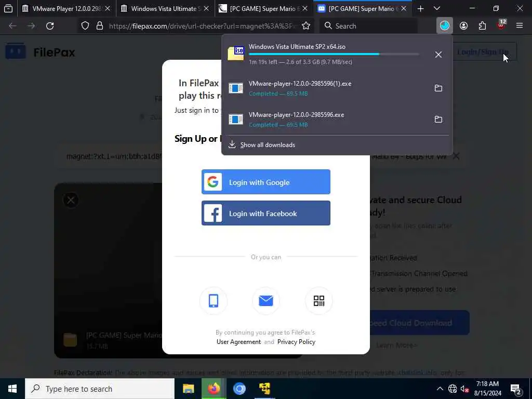532x399 pixels.
Task: Click the yellow app icon in taskbar
Action: tap(264, 389)
